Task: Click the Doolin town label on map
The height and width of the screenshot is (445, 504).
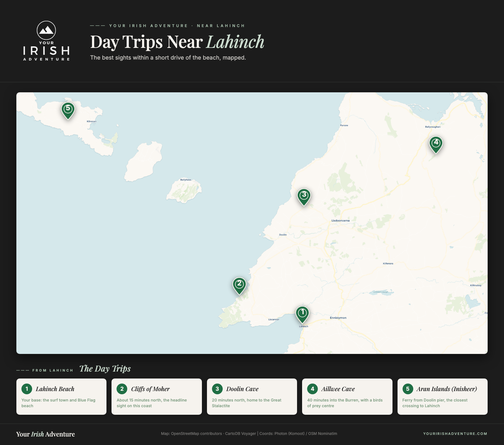Action: [283, 235]
